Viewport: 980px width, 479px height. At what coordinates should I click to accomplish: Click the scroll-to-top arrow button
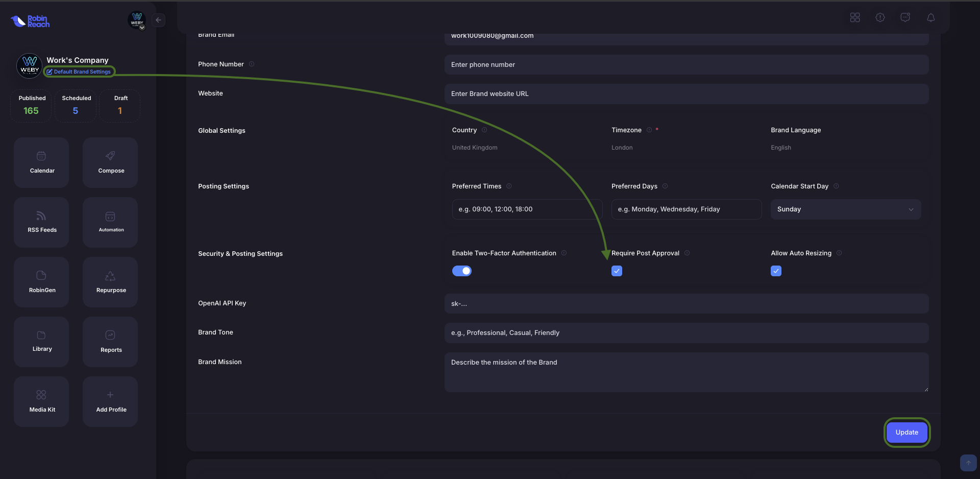click(x=968, y=463)
